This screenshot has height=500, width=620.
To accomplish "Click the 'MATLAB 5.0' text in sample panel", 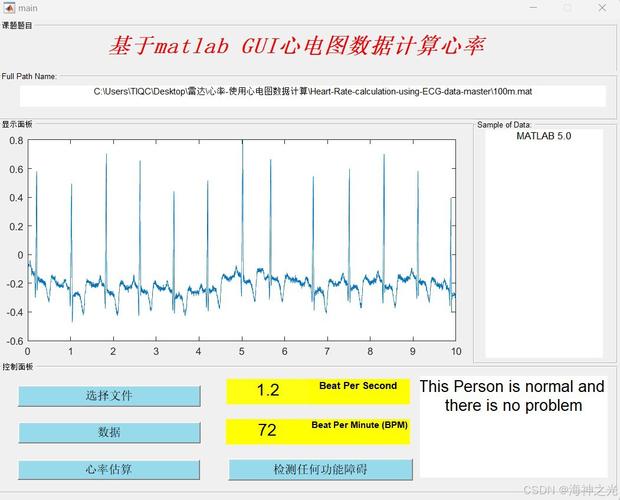I will [544, 136].
